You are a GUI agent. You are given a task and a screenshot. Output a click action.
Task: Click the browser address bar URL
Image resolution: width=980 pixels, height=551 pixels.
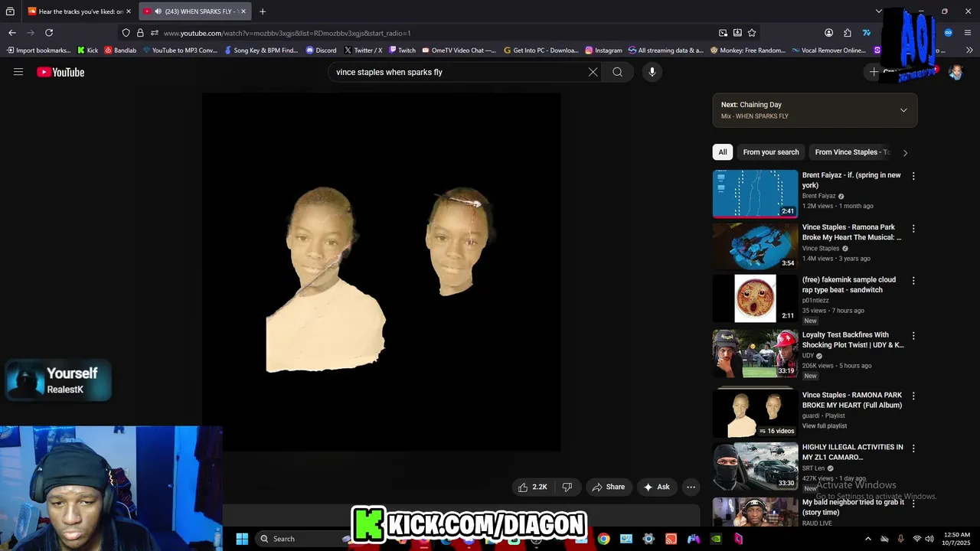tap(287, 33)
